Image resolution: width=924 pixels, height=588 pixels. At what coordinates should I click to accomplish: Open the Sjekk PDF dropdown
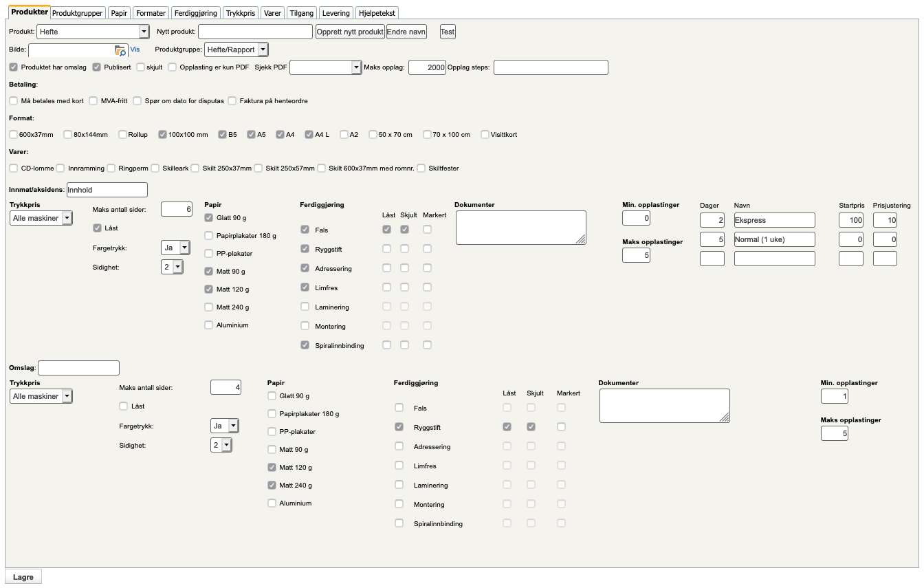326,67
